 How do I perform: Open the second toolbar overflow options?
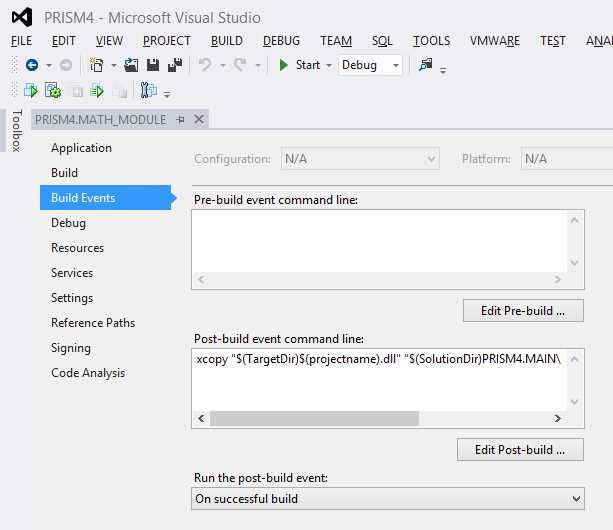pyautogui.click(x=167, y=94)
